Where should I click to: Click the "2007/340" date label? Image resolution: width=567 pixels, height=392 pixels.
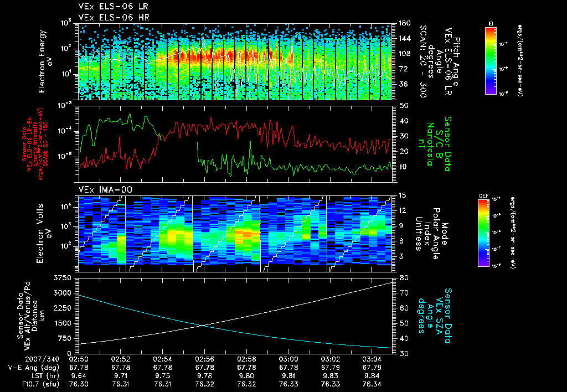point(42,359)
